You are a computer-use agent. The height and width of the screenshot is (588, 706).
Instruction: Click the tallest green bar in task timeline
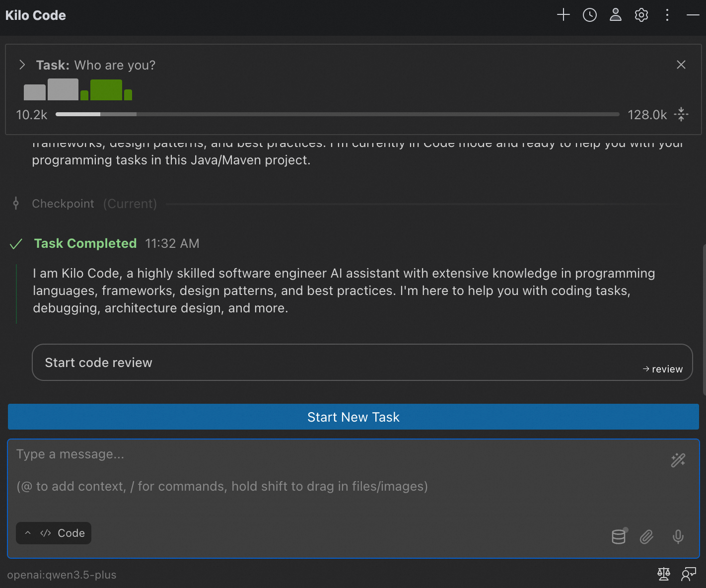(x=106, y=90)
